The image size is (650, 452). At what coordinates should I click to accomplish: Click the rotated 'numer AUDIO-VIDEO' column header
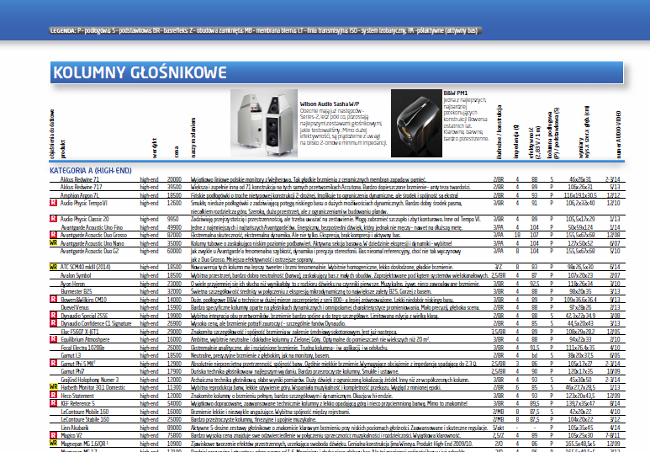point(618,134)
